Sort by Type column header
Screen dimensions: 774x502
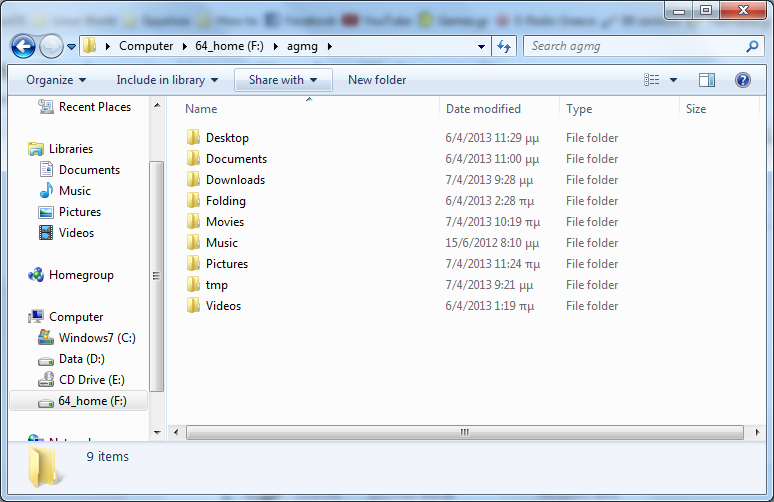579,109
